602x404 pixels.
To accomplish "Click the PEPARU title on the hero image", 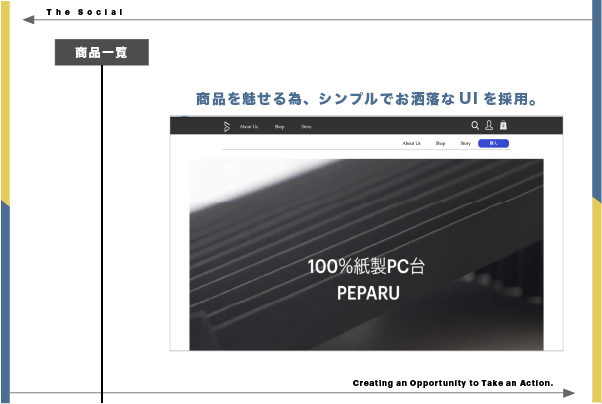I will (366, 295).
